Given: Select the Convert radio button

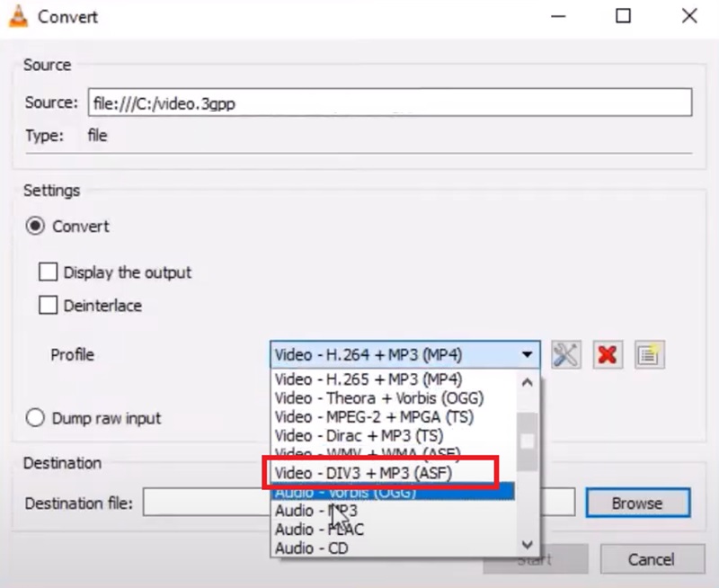Looking at the screenshot, I should click(x=35, y=226).
